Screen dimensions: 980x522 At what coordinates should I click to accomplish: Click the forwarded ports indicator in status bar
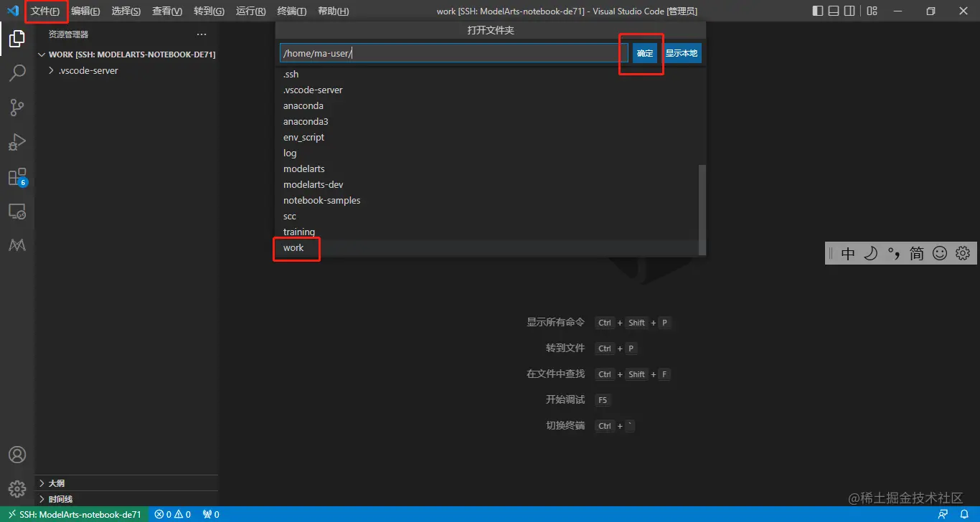pyautogui.click(x=211, y=514)
